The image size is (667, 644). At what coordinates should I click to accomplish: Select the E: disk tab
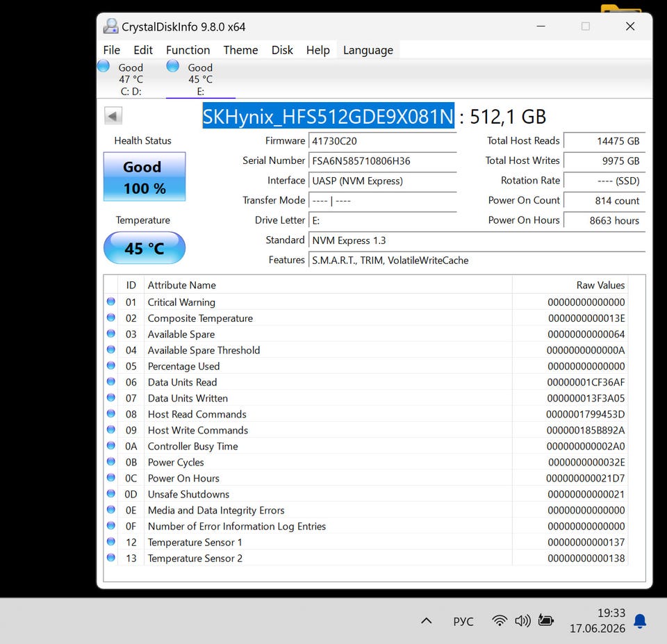(200, 79)
